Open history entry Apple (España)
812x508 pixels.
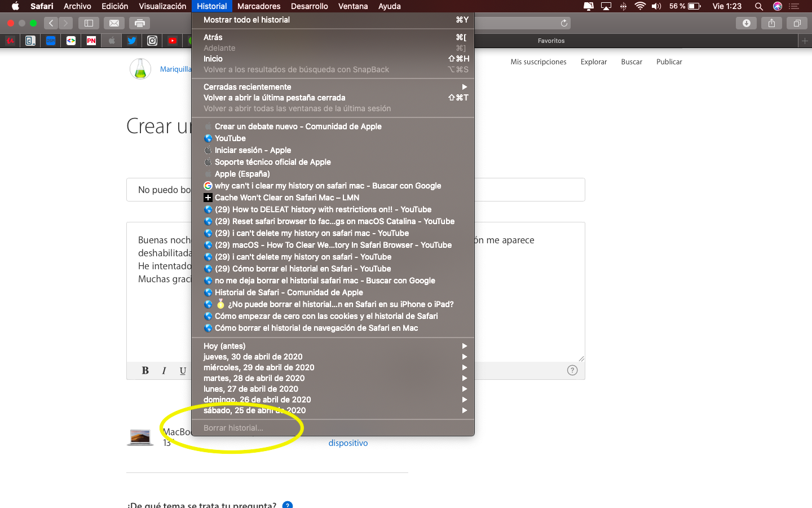pos(333,174)
